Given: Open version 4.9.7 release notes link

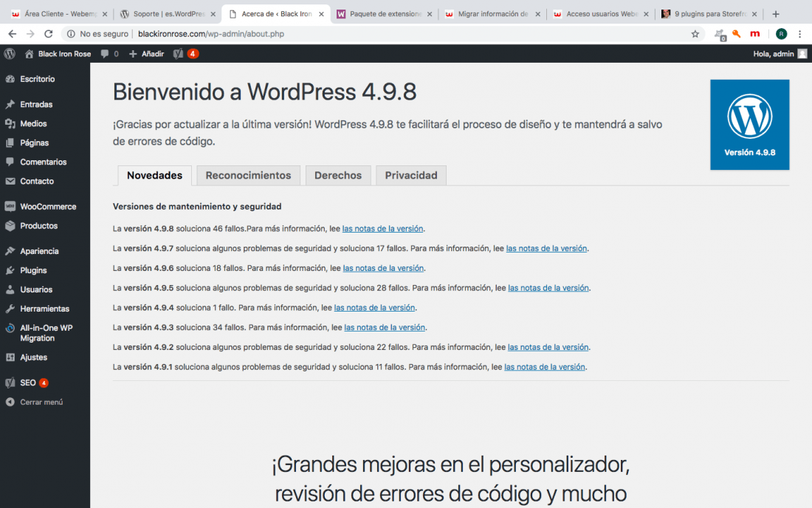Looking at the screenshot, I should (546, 249).
